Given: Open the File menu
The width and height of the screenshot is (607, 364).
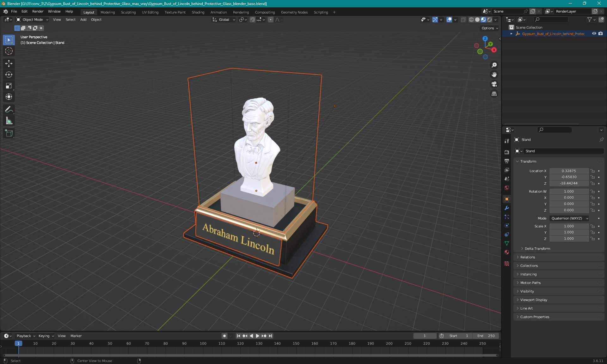Looking at the screenshot, I should tap(14, 11).
